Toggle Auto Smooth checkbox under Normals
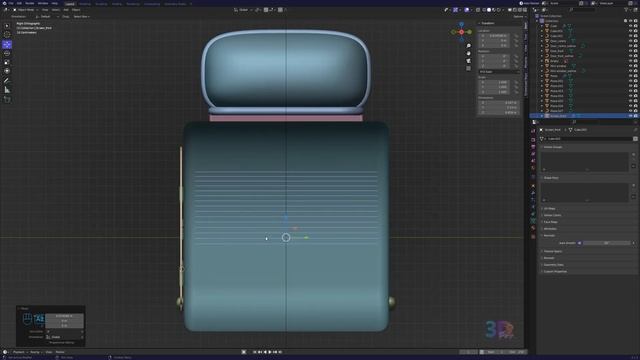Viewport: 640px width, 360px height. point(580,243)
